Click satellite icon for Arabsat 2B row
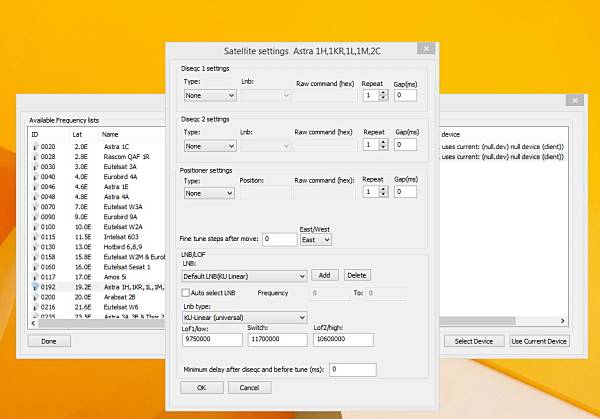Viewport: 600px width, 419px height. coord(35,297)
